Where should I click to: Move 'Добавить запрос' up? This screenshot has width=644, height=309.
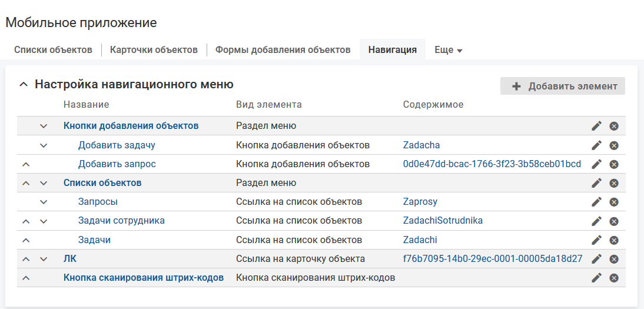pyautogui.click(x=25, y=164)
